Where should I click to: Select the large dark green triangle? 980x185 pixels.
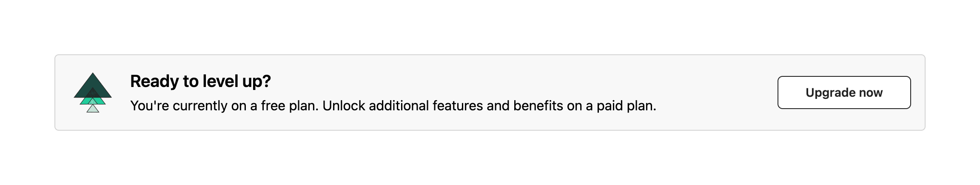point(93,83)
